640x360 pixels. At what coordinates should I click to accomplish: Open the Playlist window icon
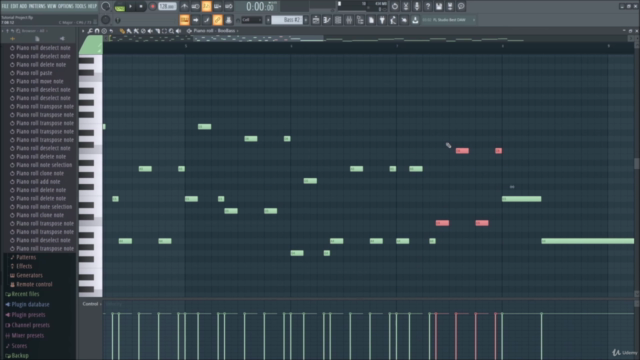coord(316,20)
